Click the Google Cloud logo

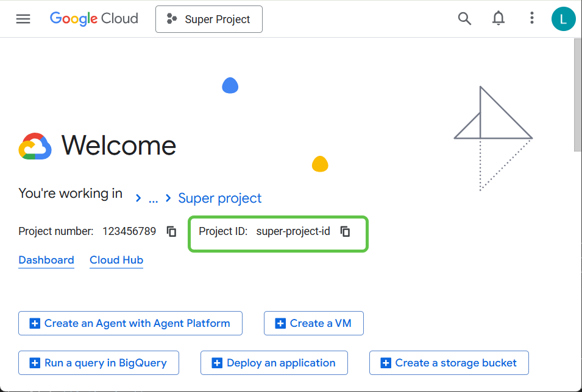(93, 18)
